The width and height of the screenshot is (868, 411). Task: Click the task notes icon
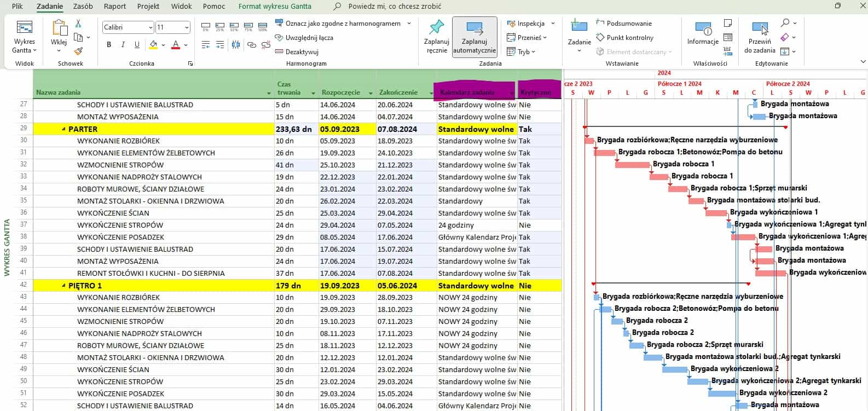[x=728, y=23]
